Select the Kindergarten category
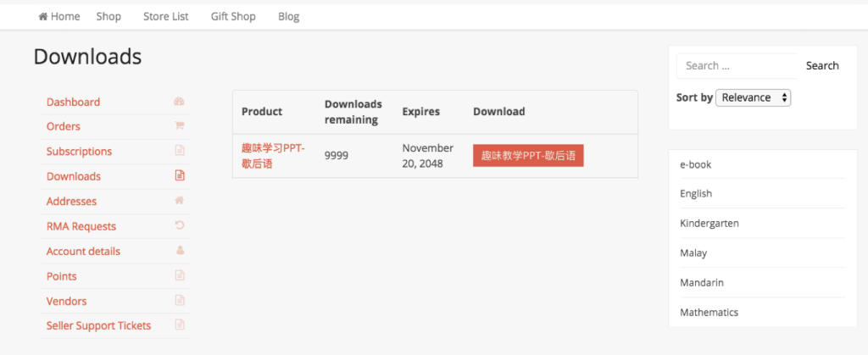This screenshot has width=868, height=355. tap(709, 223)
